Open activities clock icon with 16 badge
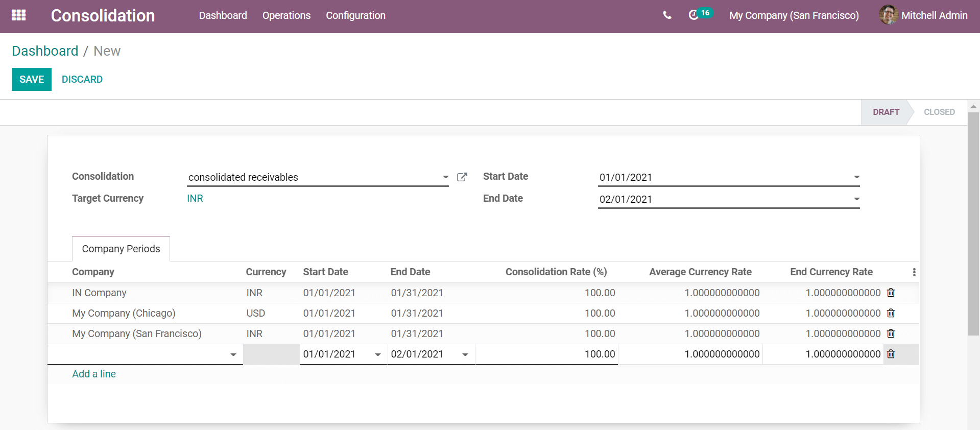 pyautogui.click(x=700, y=14)
